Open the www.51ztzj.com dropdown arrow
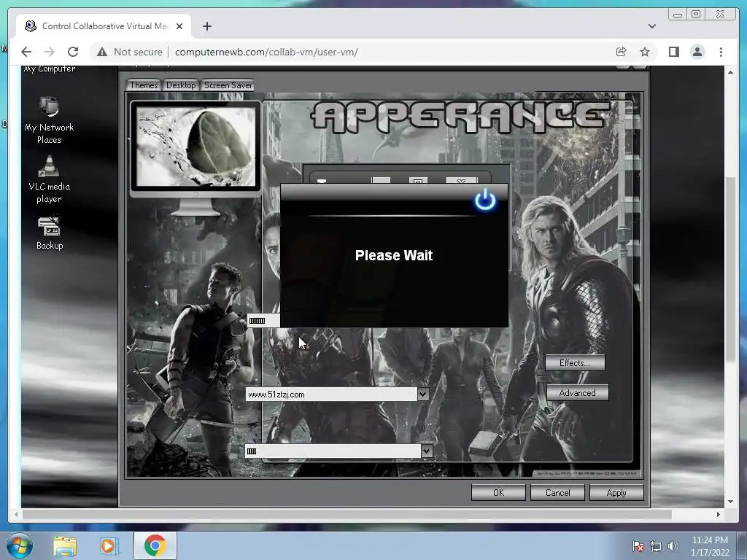 click(x=422, y=394)
